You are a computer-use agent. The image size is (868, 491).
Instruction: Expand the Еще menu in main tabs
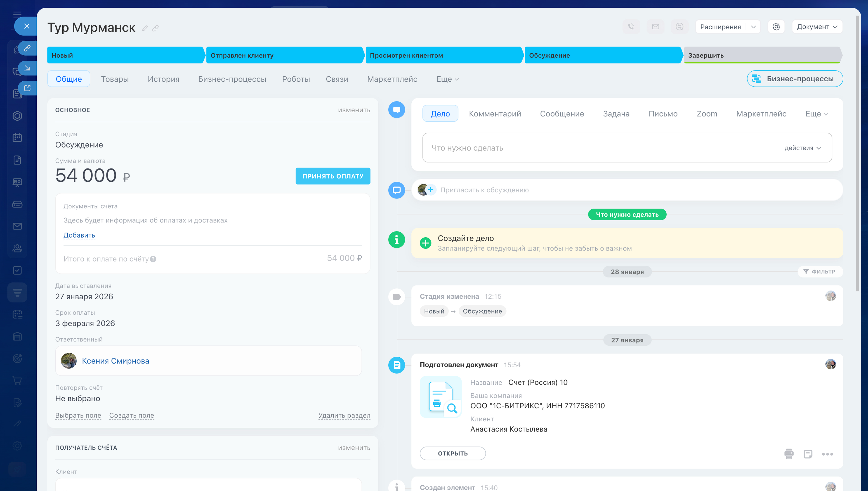coord(447,79)
